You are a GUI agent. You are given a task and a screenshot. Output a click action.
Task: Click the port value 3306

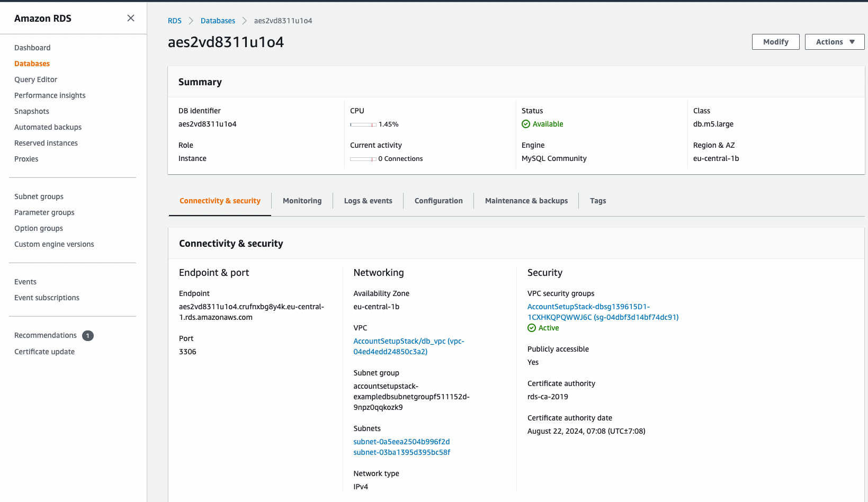tap(187, 352)
